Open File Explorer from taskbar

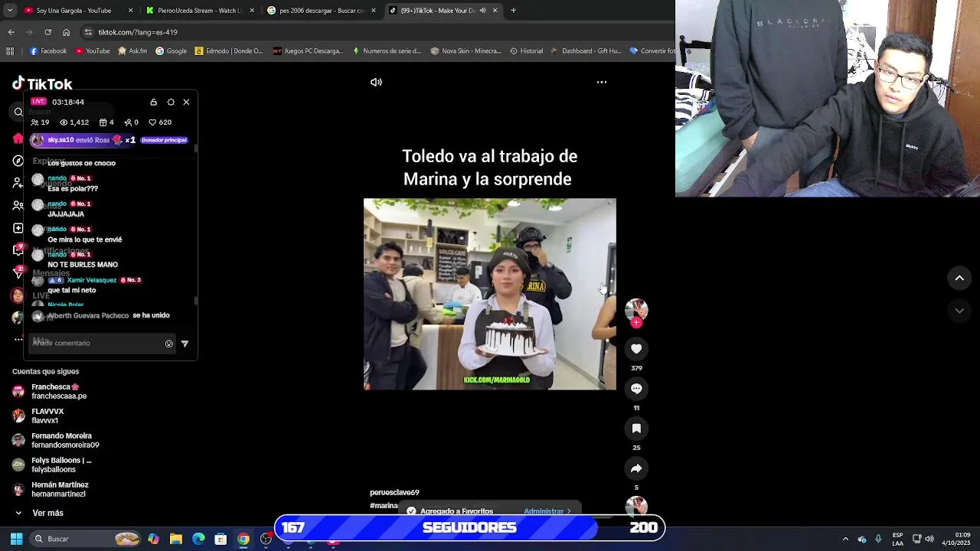[x=176, y=539]
